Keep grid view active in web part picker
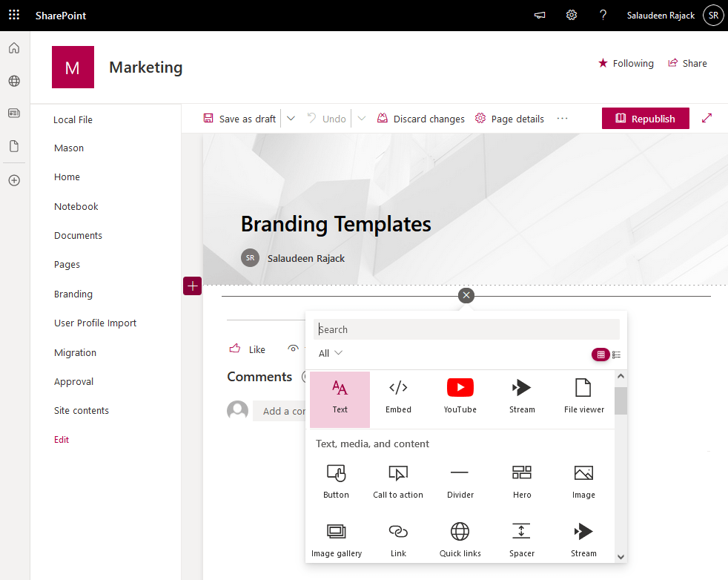This screenshot has width=728, height=580. click(600, 355)
